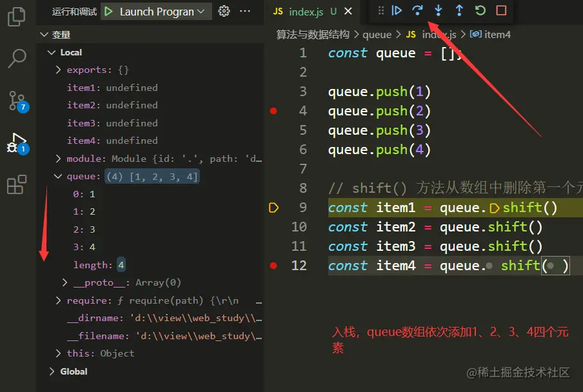The width and height of the screenshot is (583, 392).
Task: Expand the require function variable
Action: click(x=58, y=300)
